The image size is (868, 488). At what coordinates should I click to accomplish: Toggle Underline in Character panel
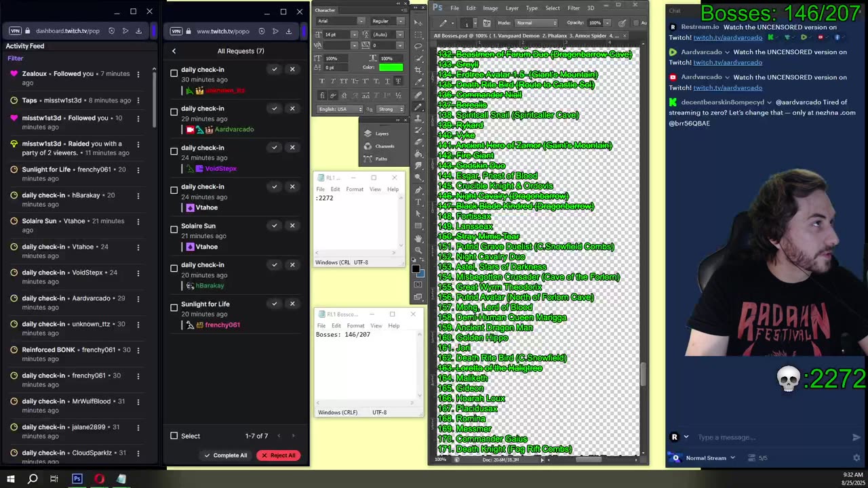coord(388,81)
